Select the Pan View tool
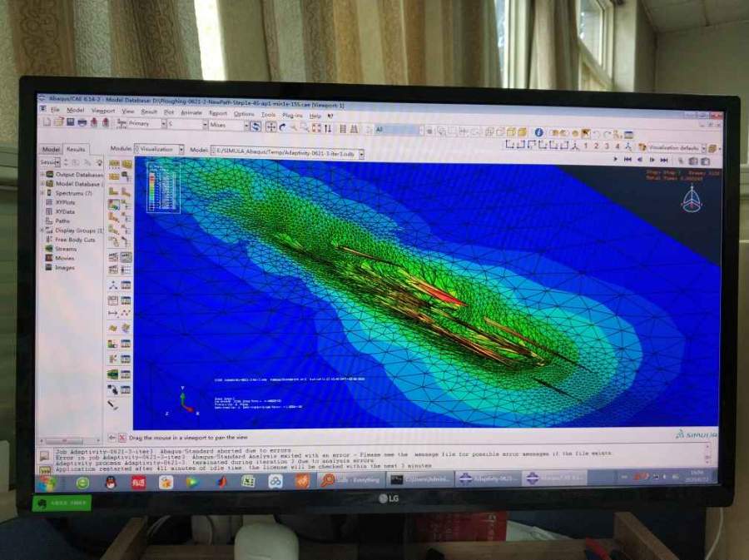749x560 pixels. pyautogui.click(x=270, y=127)
